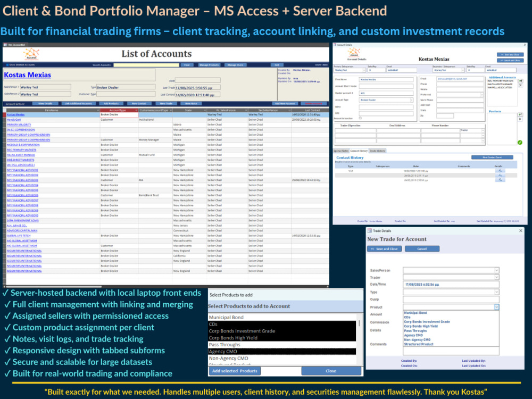Open CustomerAccountType column filter arrow
532x399 pixels.
point(171,110)
